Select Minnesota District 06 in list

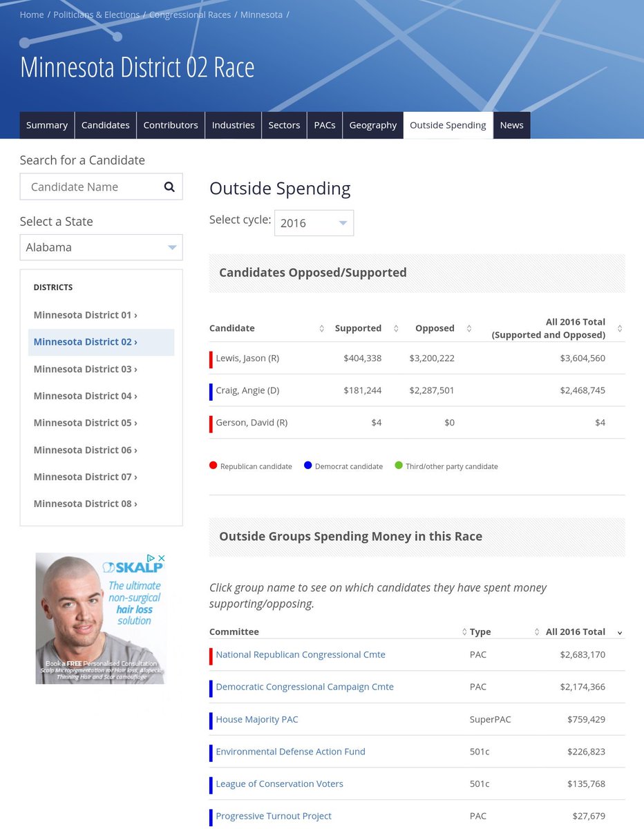(86, 450)
